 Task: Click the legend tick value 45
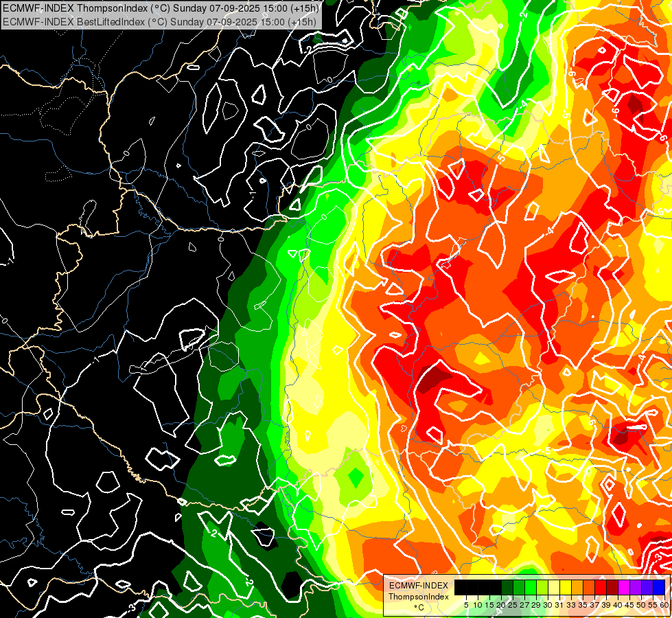click(630, 605)
